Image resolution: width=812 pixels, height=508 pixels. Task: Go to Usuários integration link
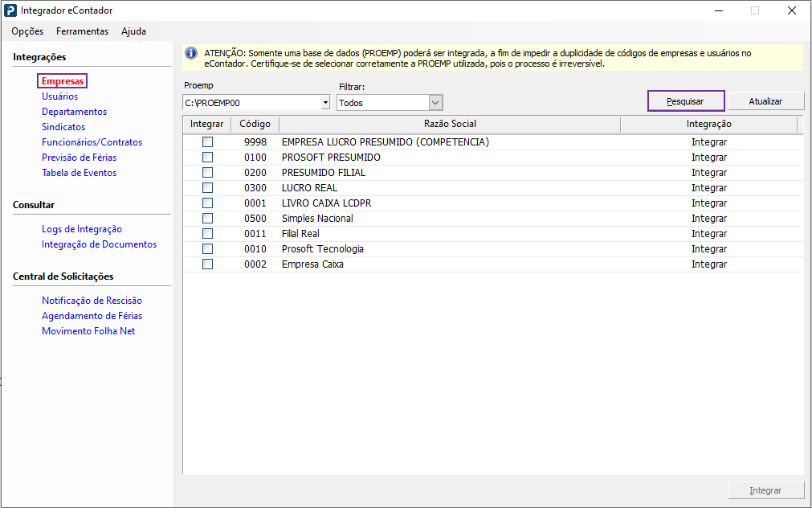click(x=60, y=96)
